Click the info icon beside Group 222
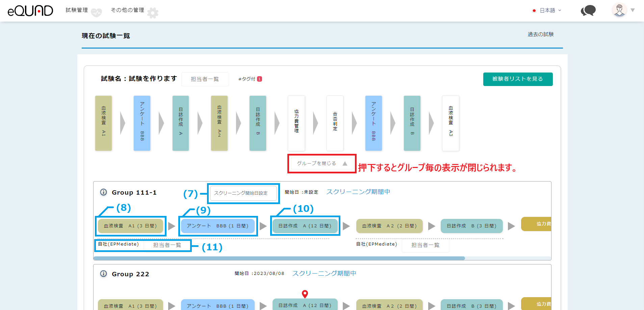644x310 pixels. (x=104, y=274)
